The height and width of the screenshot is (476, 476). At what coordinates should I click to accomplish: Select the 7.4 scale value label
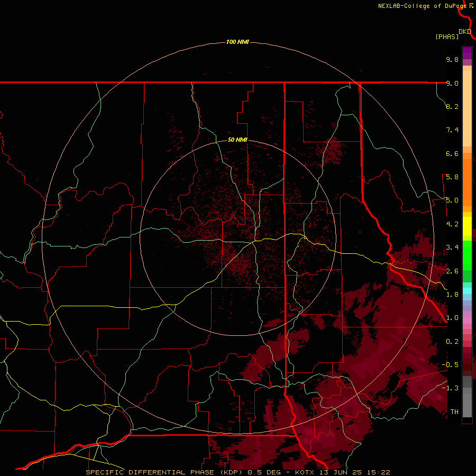pyautogui.click(x=452, y=130)
